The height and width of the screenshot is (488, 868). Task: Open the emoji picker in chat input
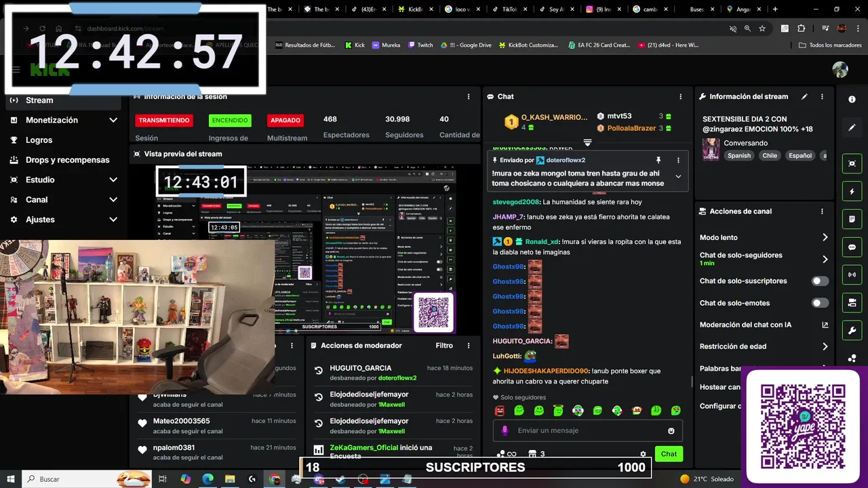(x=671, y=431)
